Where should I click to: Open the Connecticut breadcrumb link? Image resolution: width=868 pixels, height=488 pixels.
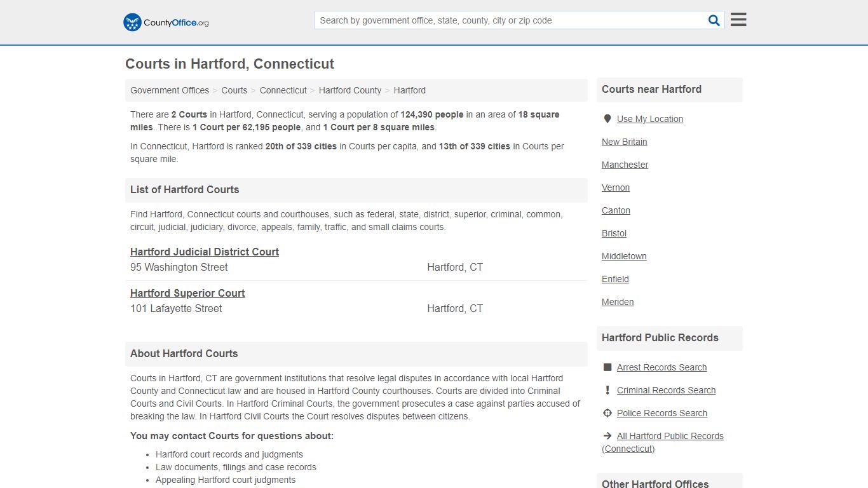(283, 90)
